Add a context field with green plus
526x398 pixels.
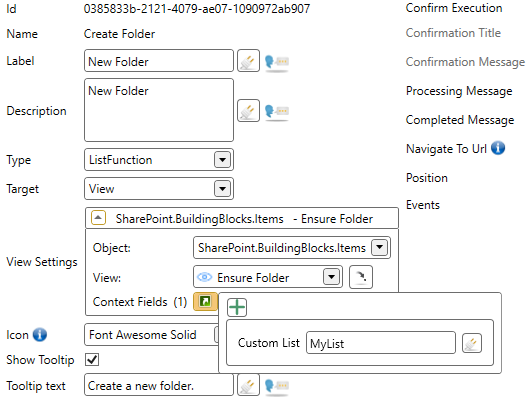click(237, 307)
